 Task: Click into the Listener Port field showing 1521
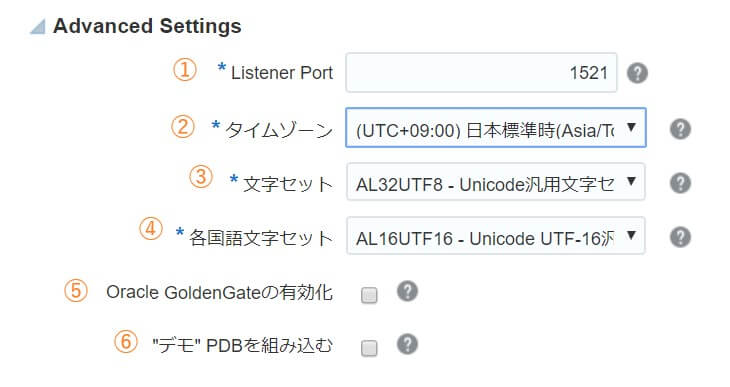(481, 73)
